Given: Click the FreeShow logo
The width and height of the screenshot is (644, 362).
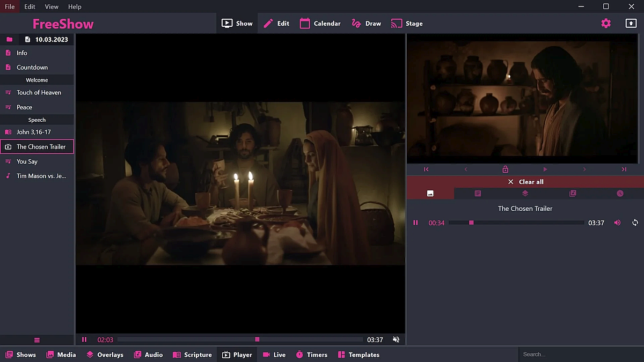Looking at the screenshot, I should coord(63,24).
